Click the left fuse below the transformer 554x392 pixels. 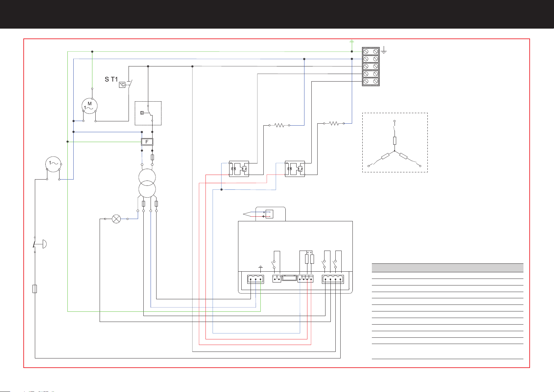coord(144,204)
